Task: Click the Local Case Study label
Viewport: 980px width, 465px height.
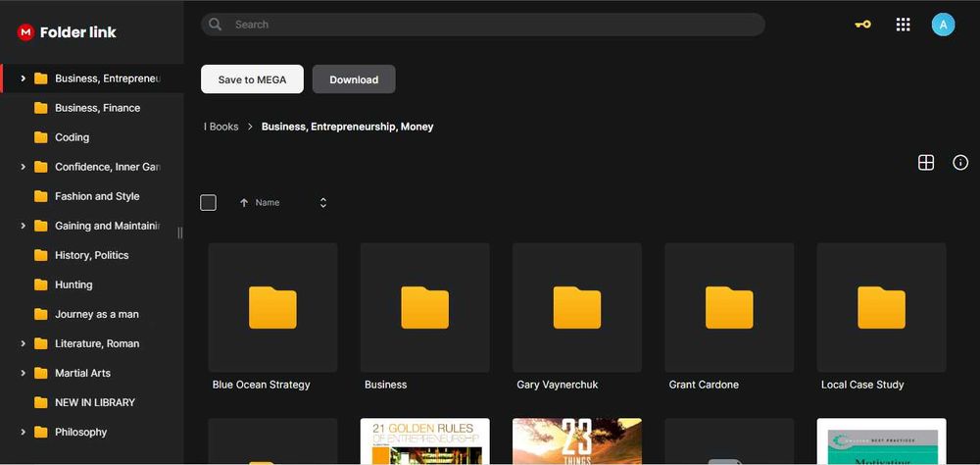Action: (862, 385)
